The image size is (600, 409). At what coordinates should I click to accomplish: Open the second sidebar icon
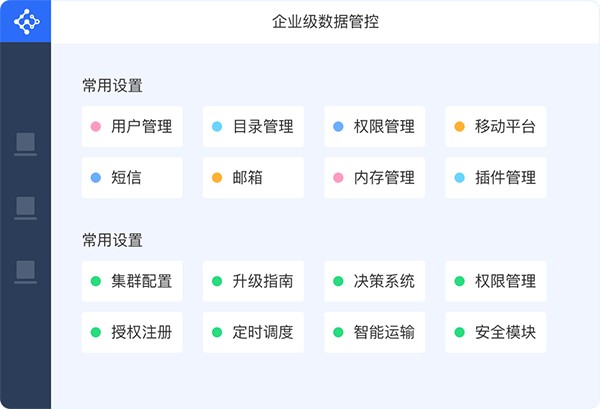coord(26,207)
